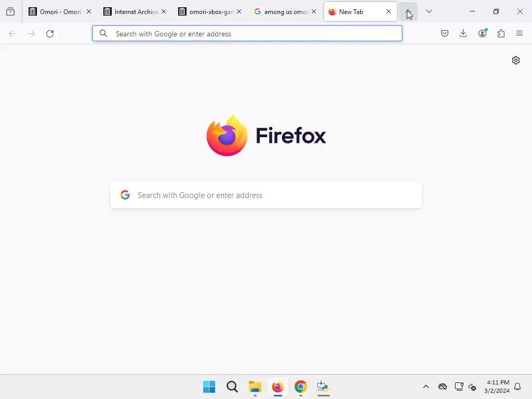Open Firefox View recent browsing icon
This screenshot has height=399, width=532.
(10, 11)
